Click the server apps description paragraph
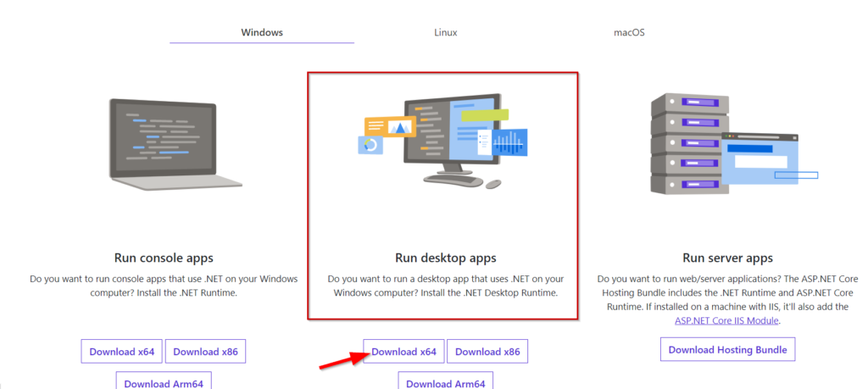 click(x=728, y=299)
